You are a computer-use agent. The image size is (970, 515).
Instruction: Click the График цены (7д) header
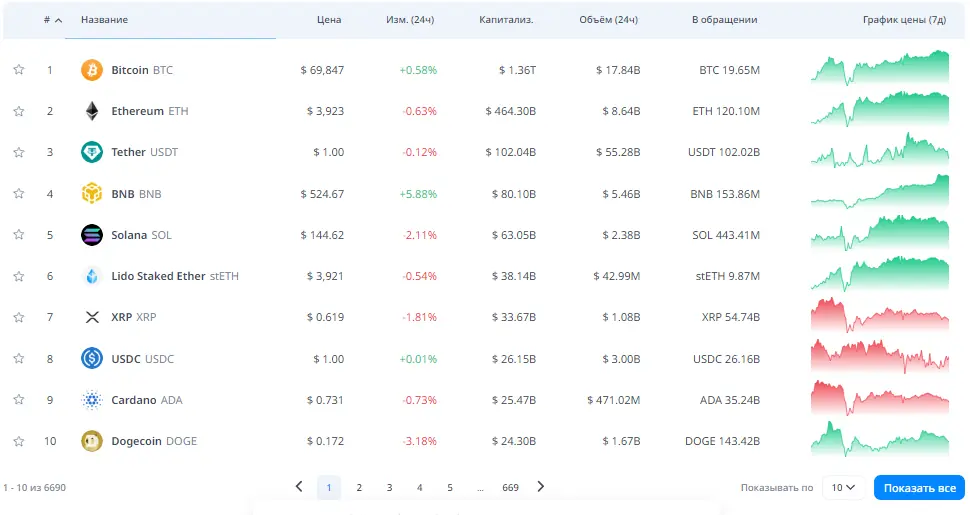[x=904, y=20]
